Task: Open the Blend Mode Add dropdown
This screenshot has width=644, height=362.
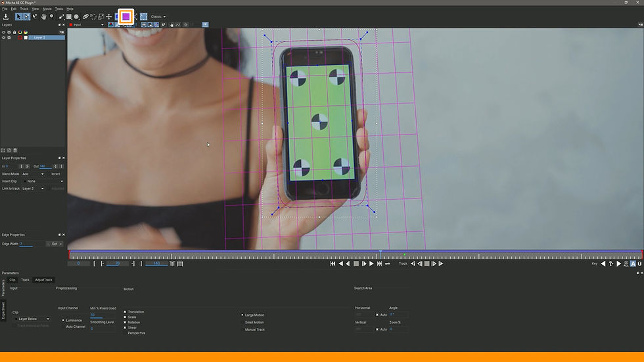Action: point(33,173)
